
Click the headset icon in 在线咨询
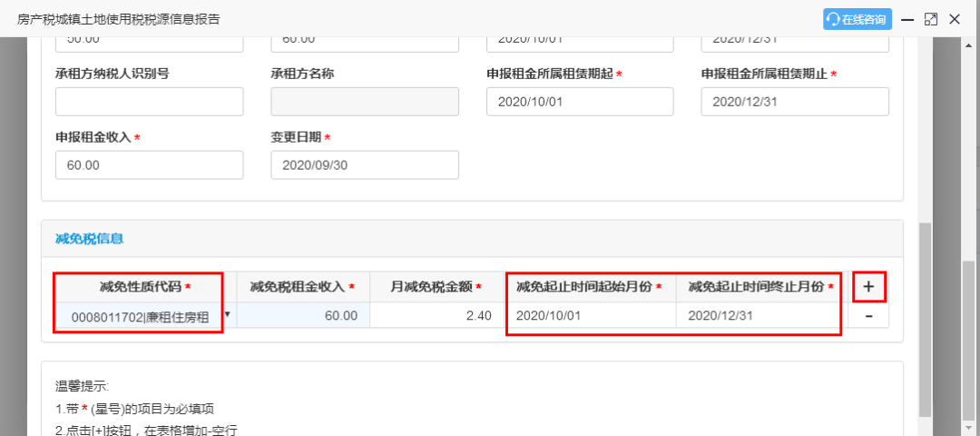pos(833,19)
